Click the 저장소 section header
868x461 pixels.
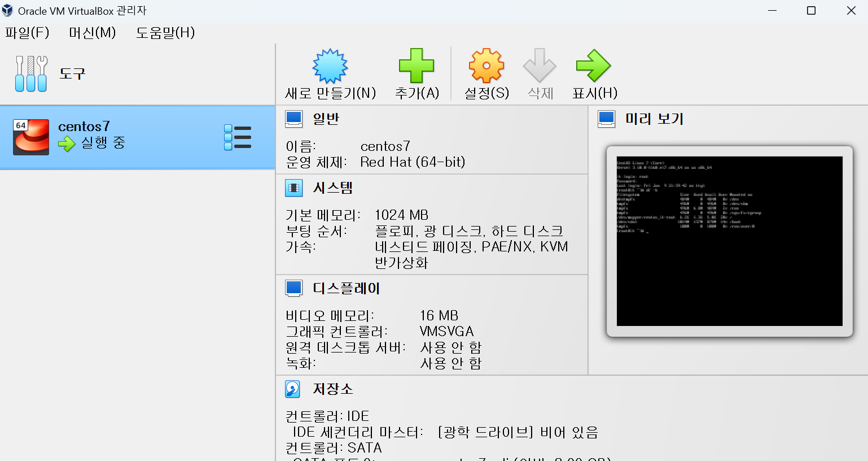[x=332, y=389]
